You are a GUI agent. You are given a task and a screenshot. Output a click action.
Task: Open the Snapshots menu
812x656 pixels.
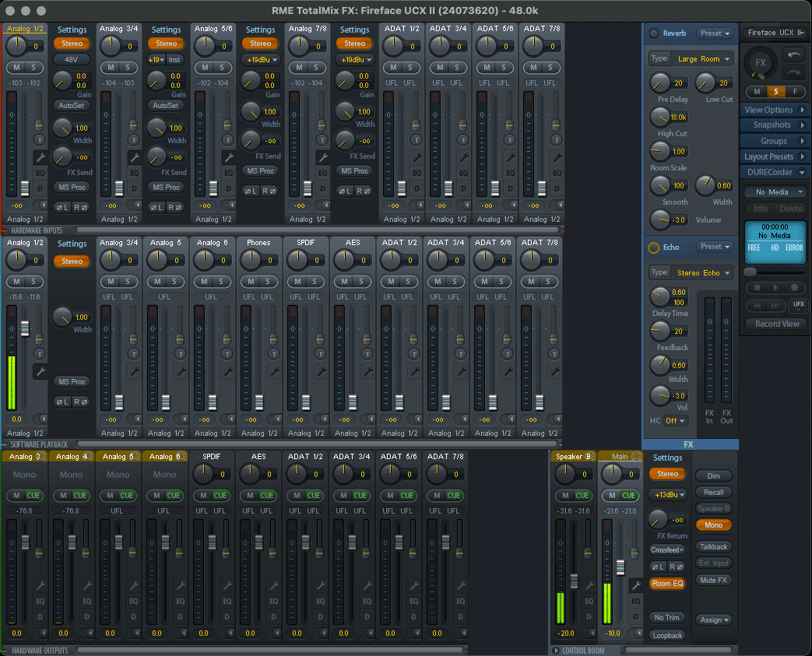tap(775, 125)
